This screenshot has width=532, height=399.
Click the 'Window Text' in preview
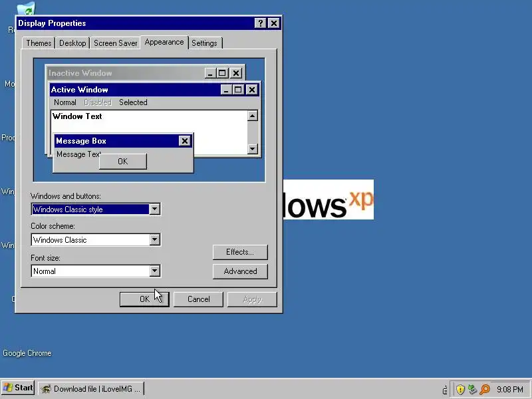(x=77, y=116)
